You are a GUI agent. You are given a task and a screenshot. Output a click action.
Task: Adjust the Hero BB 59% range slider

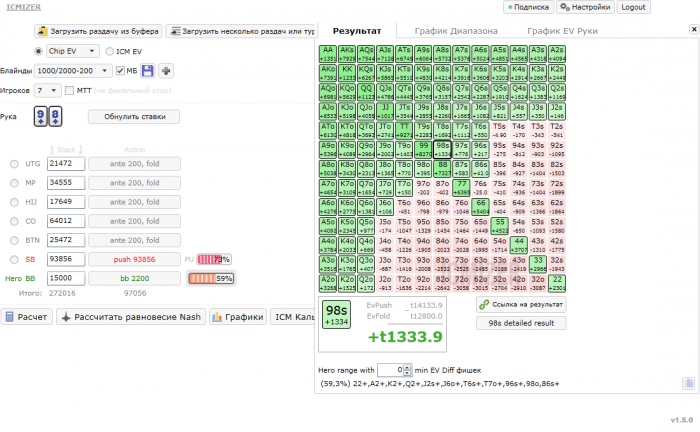coord(211,278)
